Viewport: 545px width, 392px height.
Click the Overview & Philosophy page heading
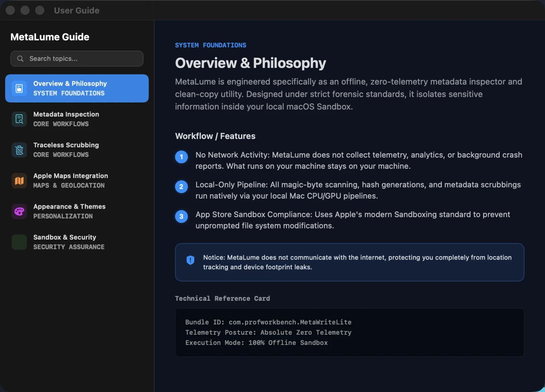click(x=250, y=63)
